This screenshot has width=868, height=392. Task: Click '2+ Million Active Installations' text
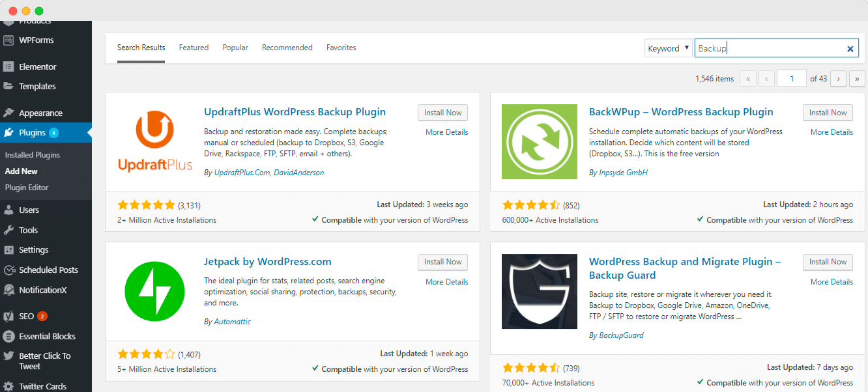(x=167, y=220)
